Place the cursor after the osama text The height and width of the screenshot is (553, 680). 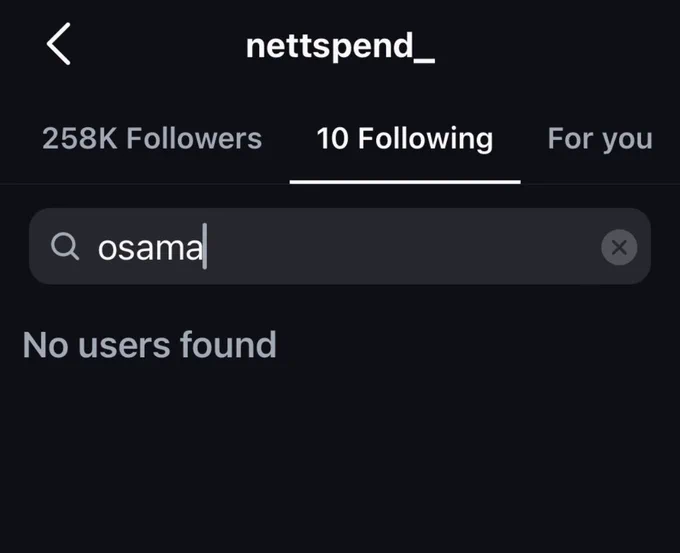click(x=205, y=246)
